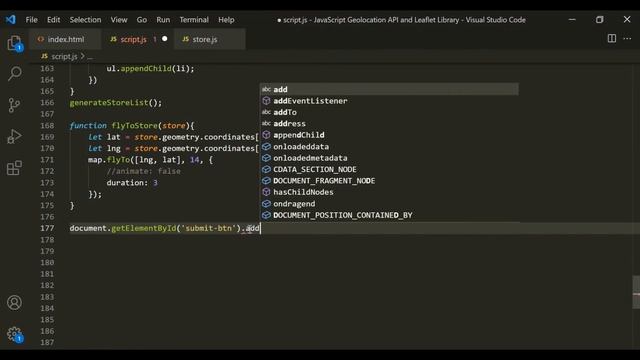The height and width of the screenshot is (360, 640).
Task: Switch to the script.js tab
Action: pyautogui.click(x=138, y=39)
